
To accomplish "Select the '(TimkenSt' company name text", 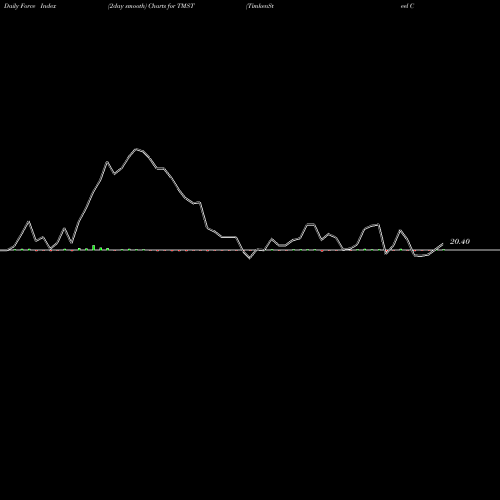I will 260,6.
